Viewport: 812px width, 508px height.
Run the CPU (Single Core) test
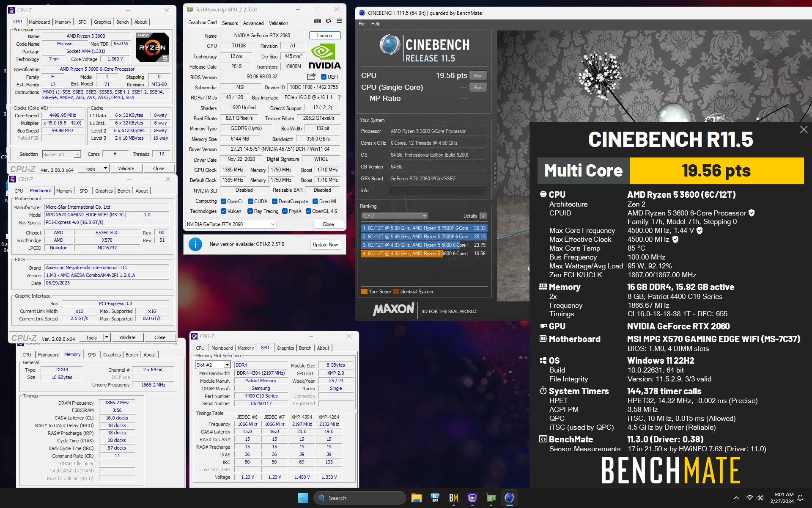[478, 88]
